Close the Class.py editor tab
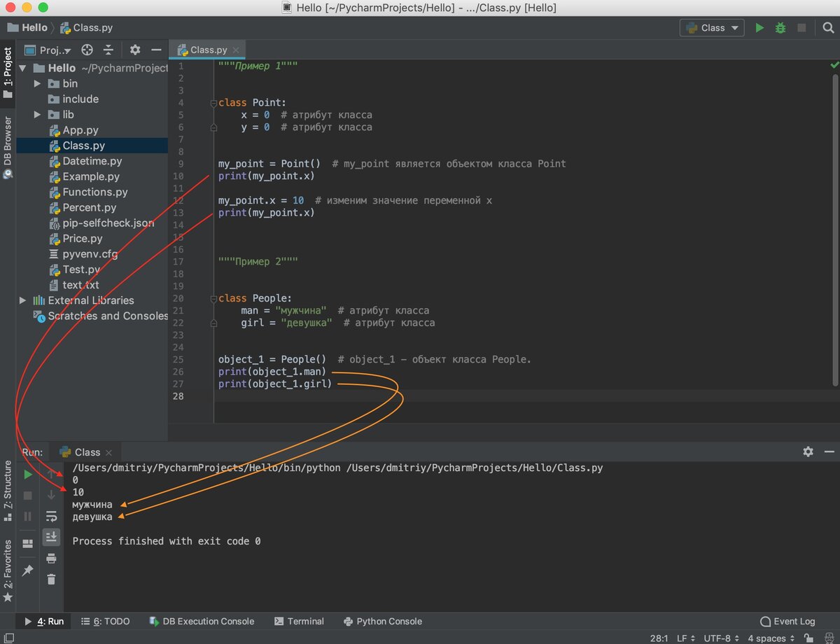This screenshot has height=644, width=840. [236, 50]
